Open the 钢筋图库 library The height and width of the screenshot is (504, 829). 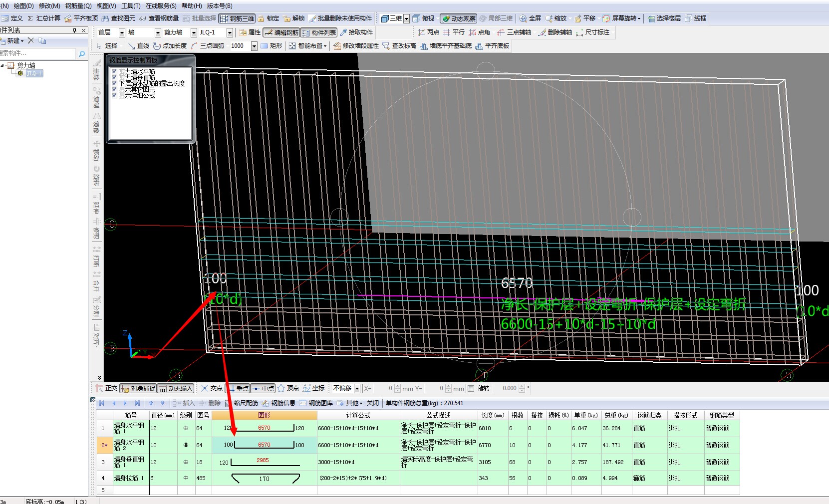(316, 403)
